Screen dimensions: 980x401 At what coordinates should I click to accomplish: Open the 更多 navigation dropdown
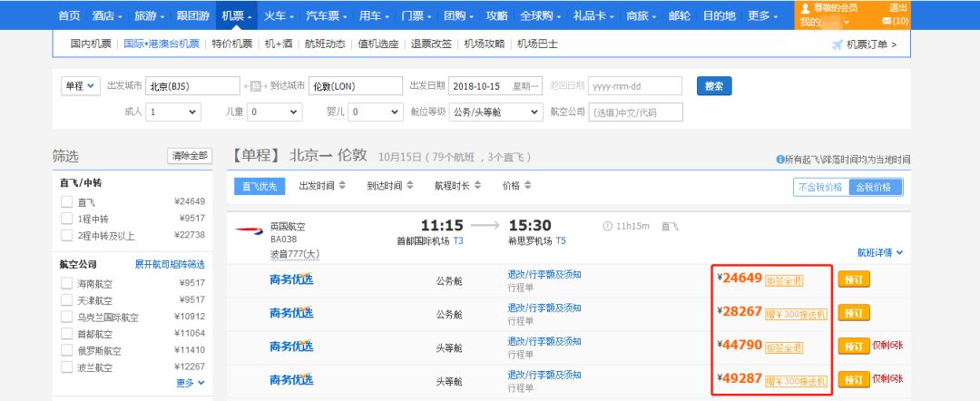point(762,15)
